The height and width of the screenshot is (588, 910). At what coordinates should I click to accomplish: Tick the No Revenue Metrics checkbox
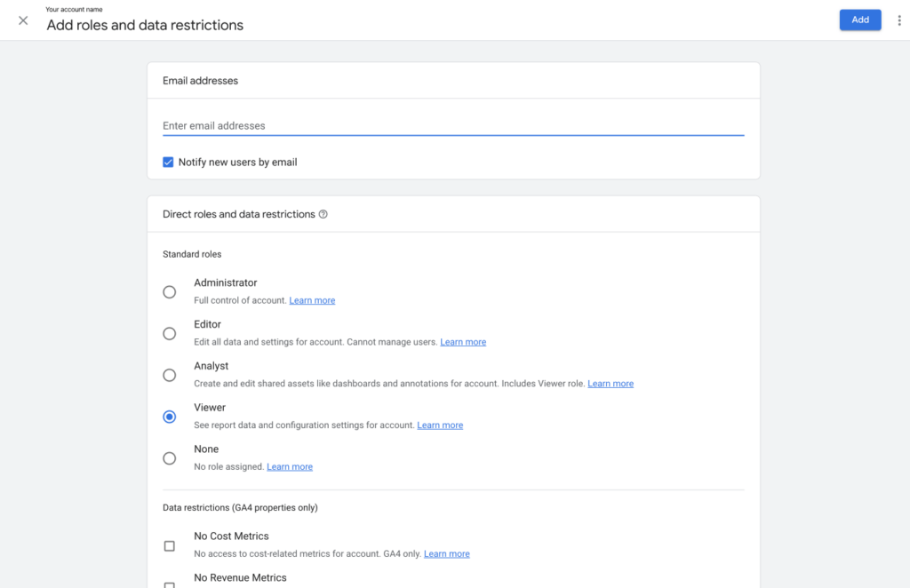169,584
